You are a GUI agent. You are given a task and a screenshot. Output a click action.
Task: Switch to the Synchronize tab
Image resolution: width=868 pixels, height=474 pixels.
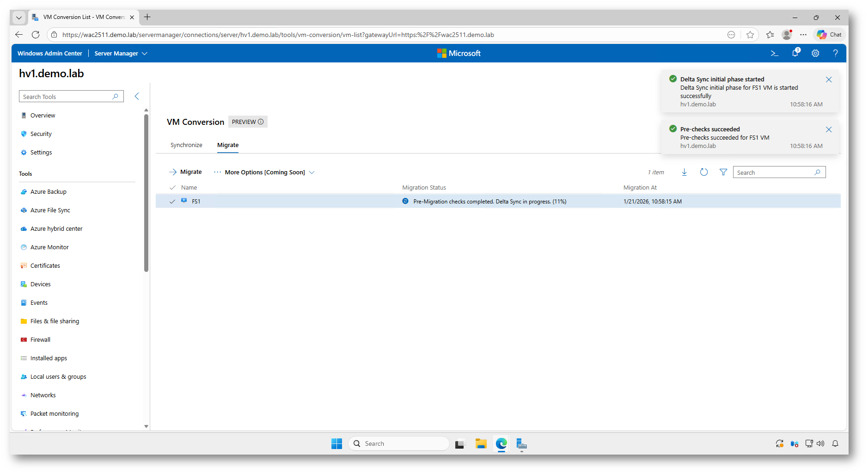tap(186, 145)
